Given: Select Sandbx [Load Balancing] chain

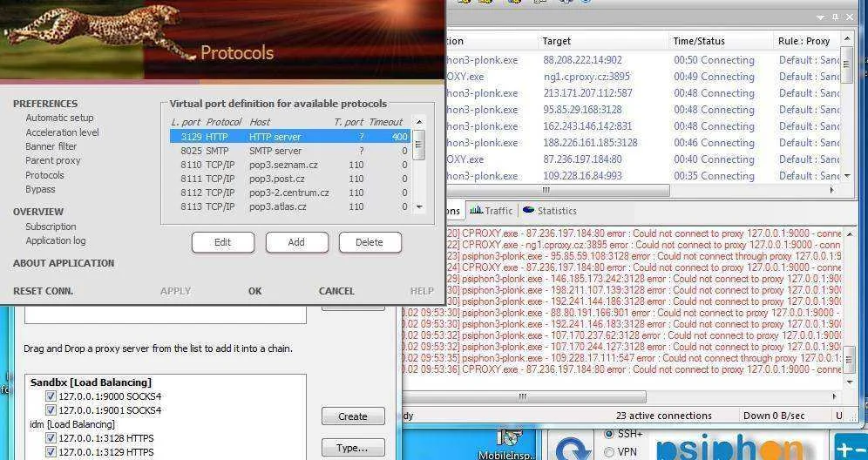Looking at the screenshot, I should (x=91, y=382).
